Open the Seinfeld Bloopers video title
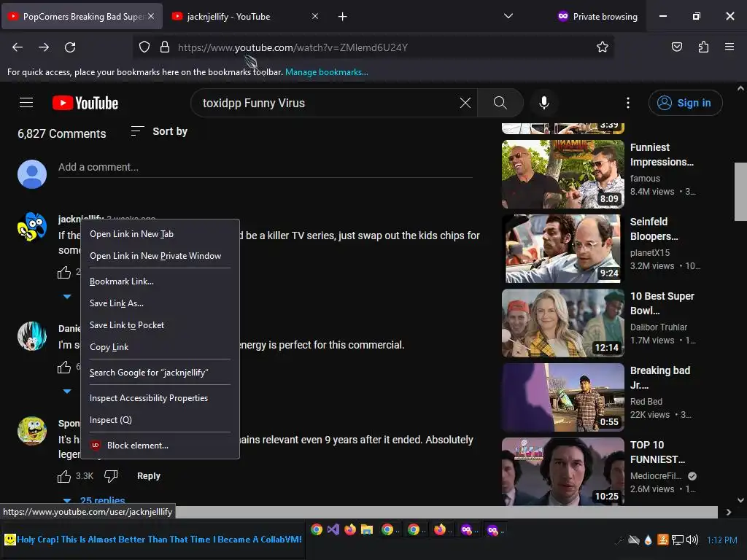Image resolution: width=747 pixels, height=560 pixels. coord(654,229)
